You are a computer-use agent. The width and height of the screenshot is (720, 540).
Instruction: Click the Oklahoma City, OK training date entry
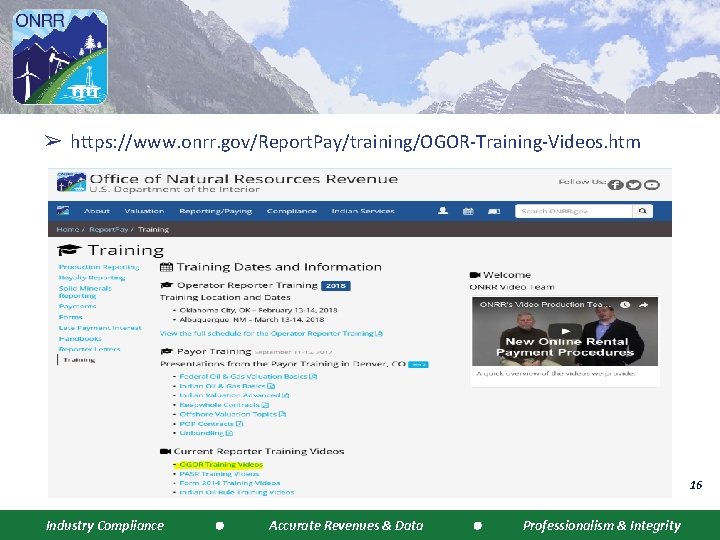tap(258, 310)
